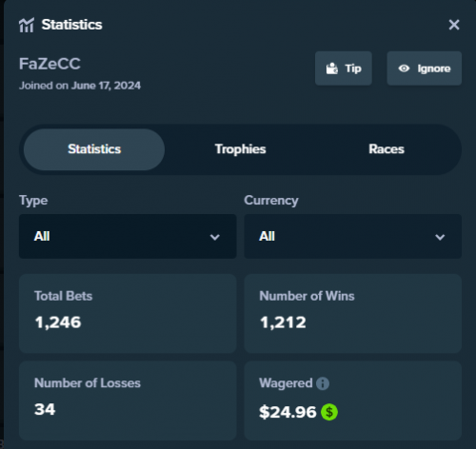Screen dimensions: 476x449
Task: Click the Number of Wins label
Action: tap(307, 296)
